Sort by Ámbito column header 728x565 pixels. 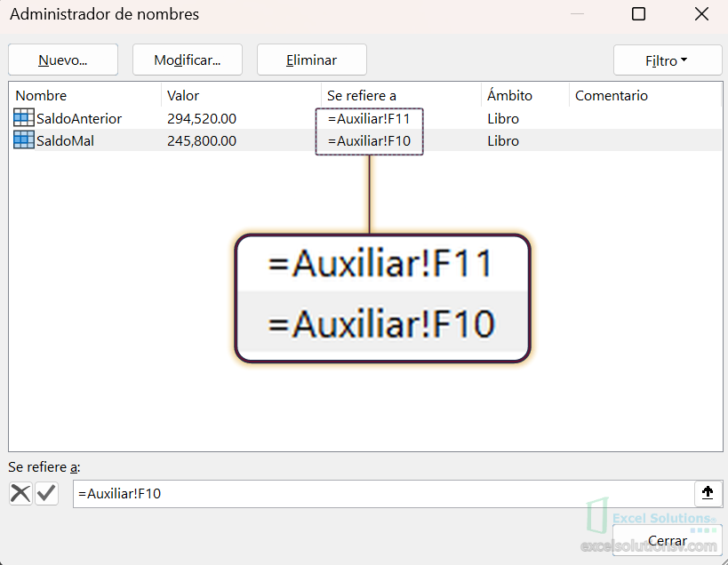coord(525,96)
